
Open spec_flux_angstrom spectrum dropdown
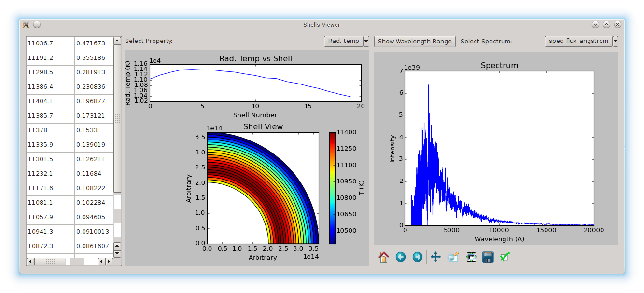(x=578, y=41)
